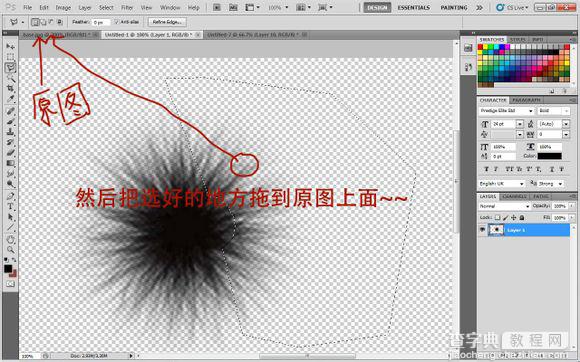Click the Refine Edge button
Viewport: 580px width, 362px height.
[x=167, y=22]
